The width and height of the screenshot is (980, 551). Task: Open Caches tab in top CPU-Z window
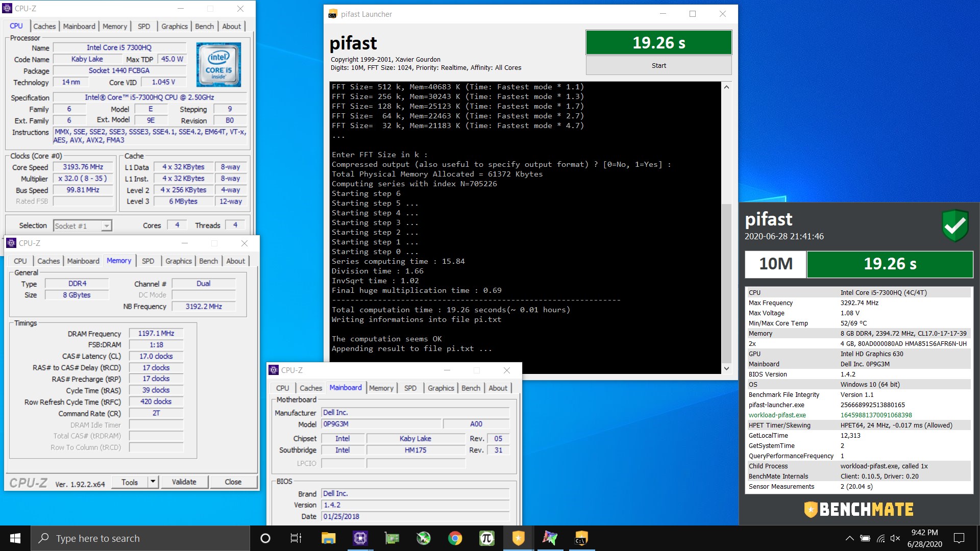tap(44, 26)
